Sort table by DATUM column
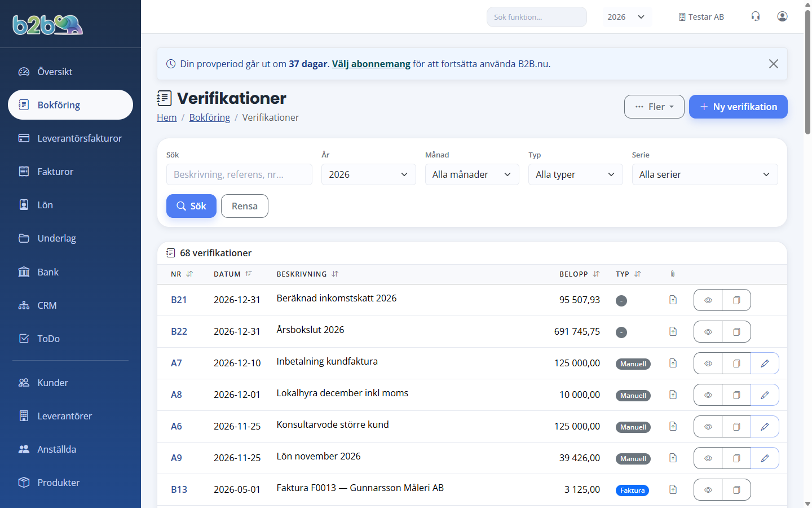This screenshot has width=812, height=508. 232,274
